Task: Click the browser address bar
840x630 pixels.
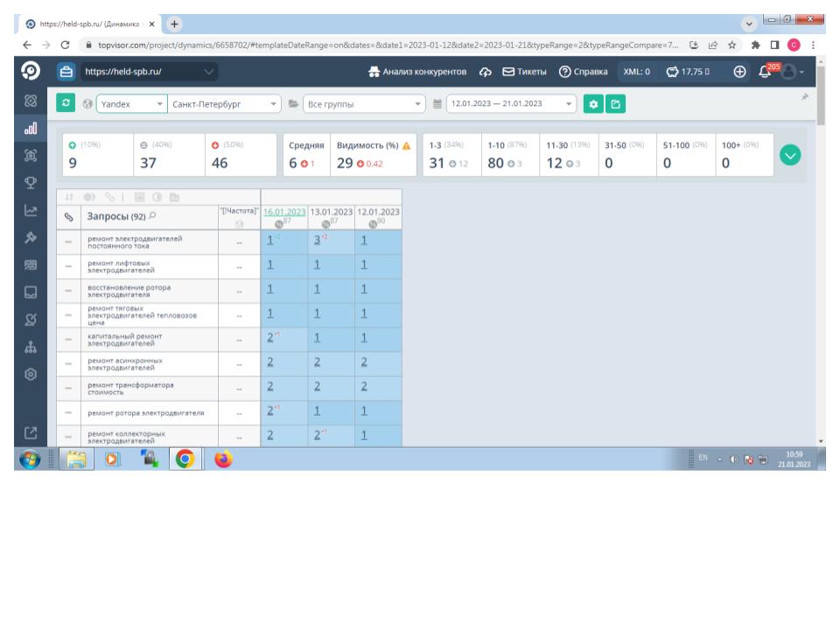Action: (388, 45)
